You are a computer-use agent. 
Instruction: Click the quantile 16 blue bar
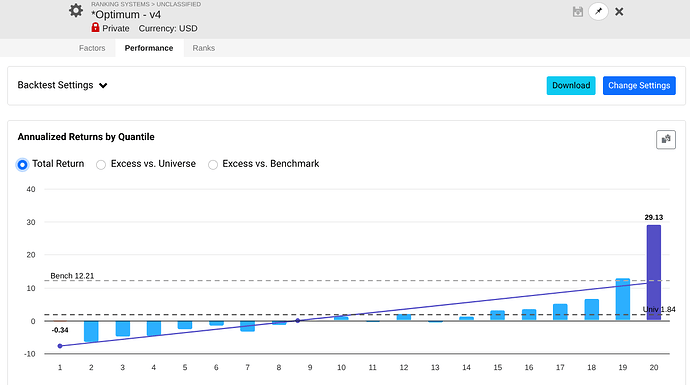coord(529,315)
